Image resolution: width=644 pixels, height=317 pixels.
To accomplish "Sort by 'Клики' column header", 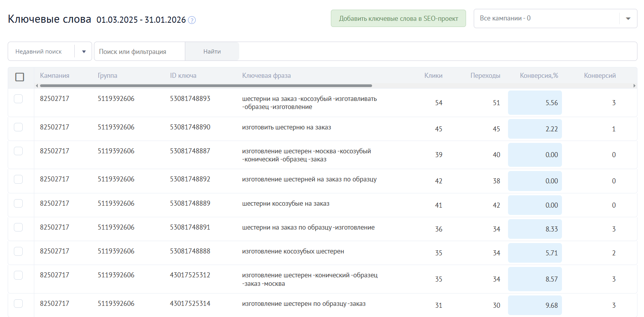I will (433, 75).
